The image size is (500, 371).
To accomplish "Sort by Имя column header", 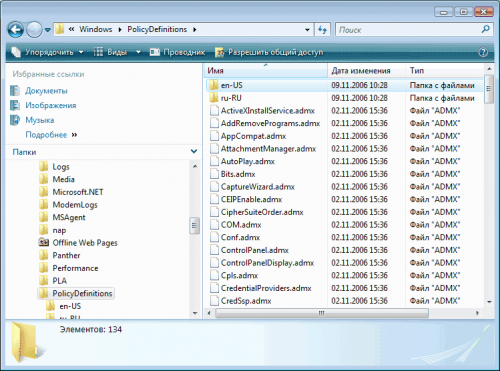I will coord(265,71).
